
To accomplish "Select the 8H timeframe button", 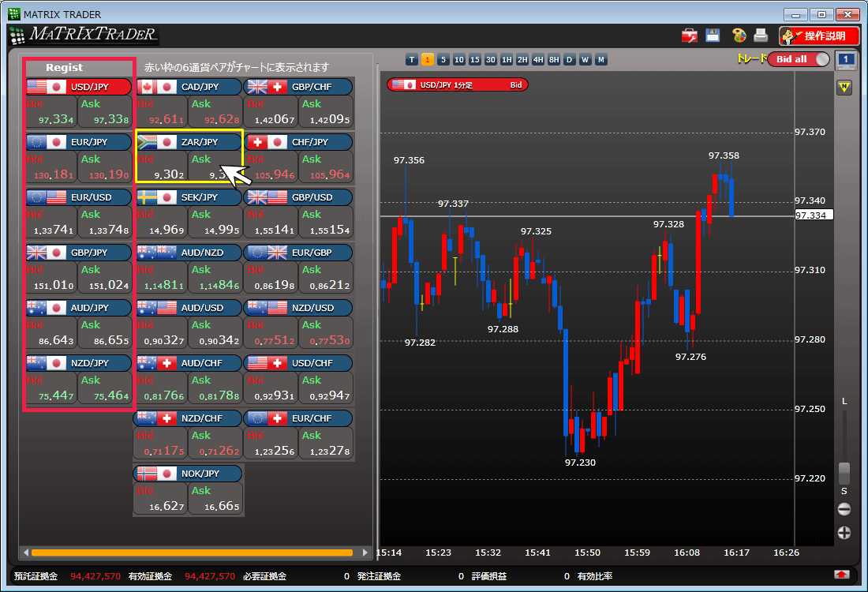I will point(554,60).
